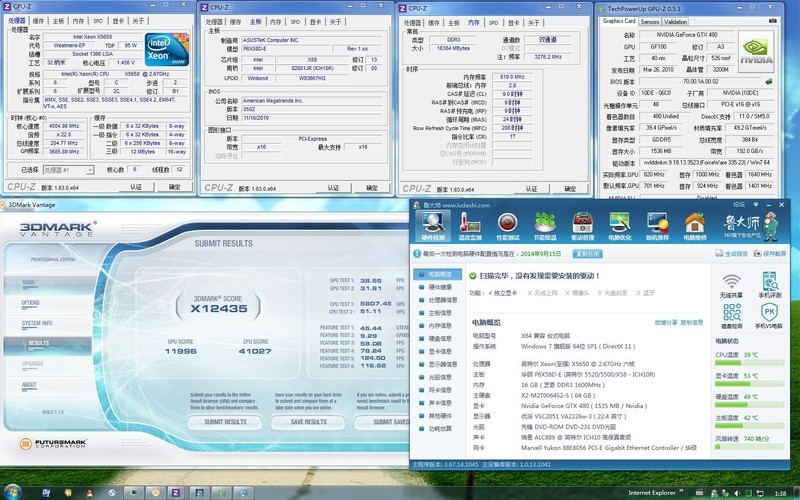This screenshot has height=500, width=800.
Task: Click the 论坛 forum link in Ludashi title bar
Action: pyautogui.click(x=738, y=205)
